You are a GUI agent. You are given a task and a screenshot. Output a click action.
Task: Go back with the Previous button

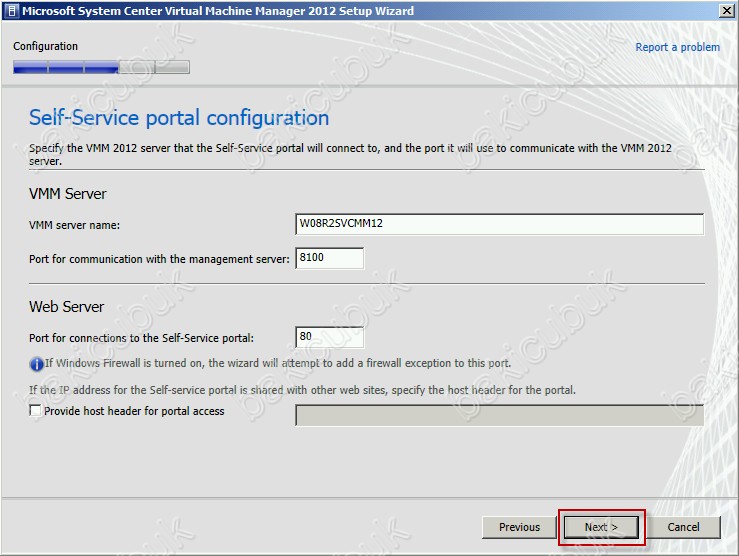click(x=519, y=527)
